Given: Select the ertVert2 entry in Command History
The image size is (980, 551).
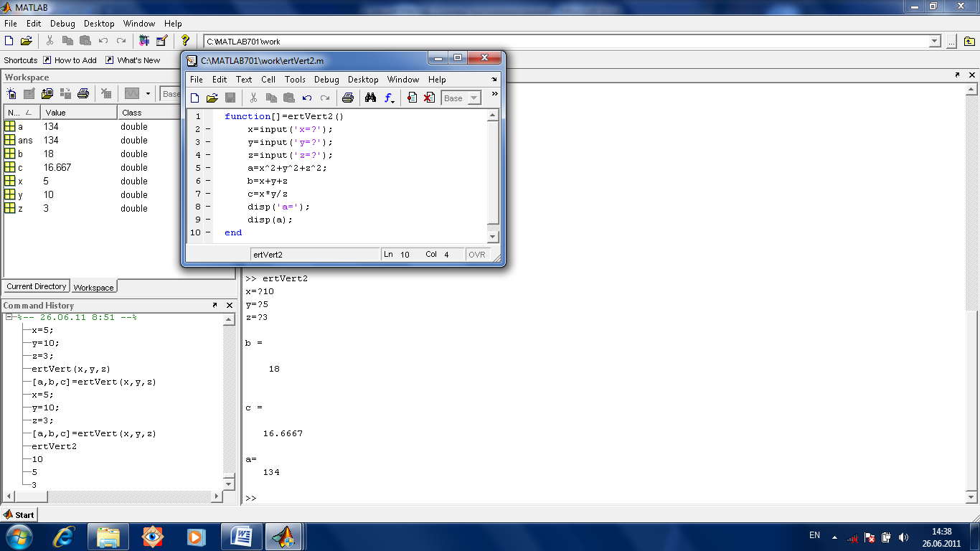Looking at the screenshot, I should [x=54, y=446].
